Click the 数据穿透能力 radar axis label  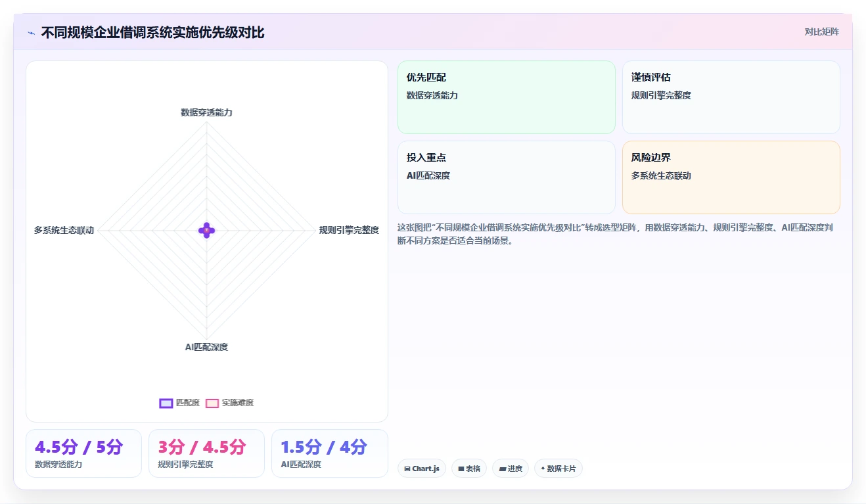(x=206, y=112)
